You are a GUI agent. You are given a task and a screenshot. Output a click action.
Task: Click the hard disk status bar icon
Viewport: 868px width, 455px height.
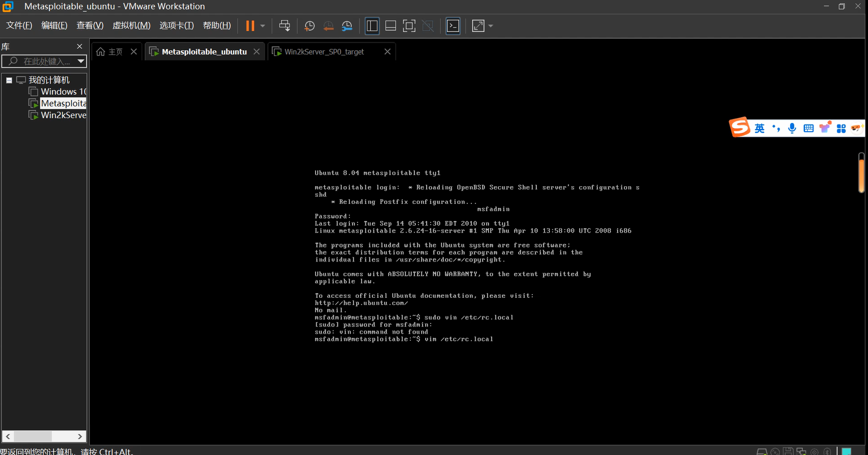pyautogui.click(x=762, y=451)
